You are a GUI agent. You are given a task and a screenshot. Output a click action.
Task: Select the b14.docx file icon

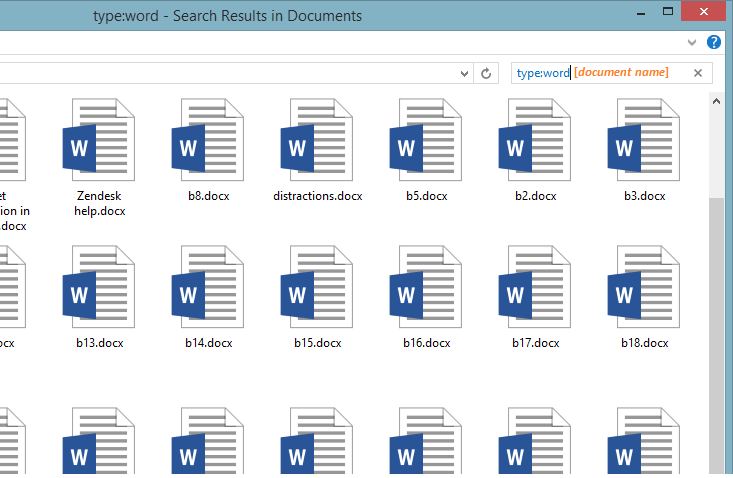coord(208,286)
